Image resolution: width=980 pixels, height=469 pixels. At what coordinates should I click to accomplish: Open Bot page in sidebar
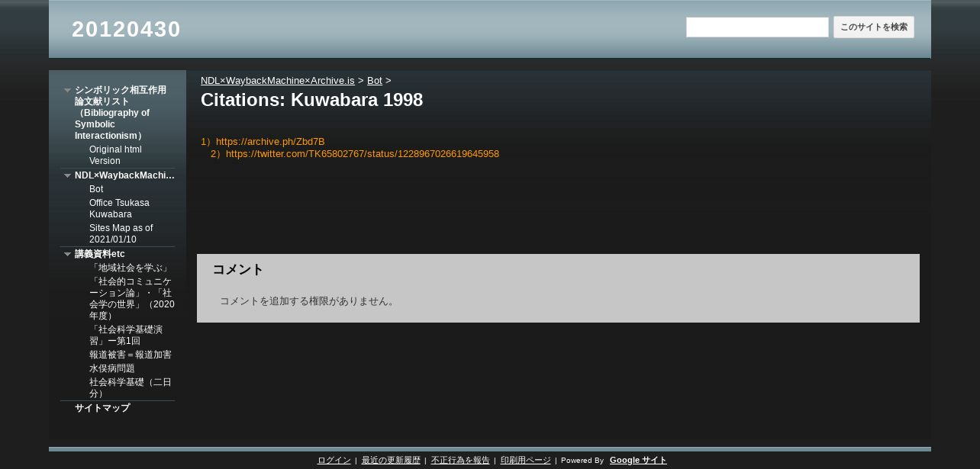coord(96,189)
